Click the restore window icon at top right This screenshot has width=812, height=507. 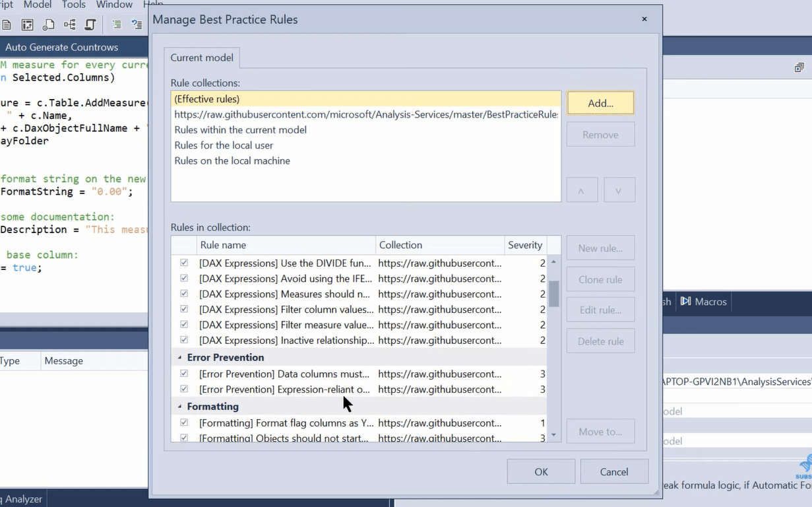tap(799, 67)
